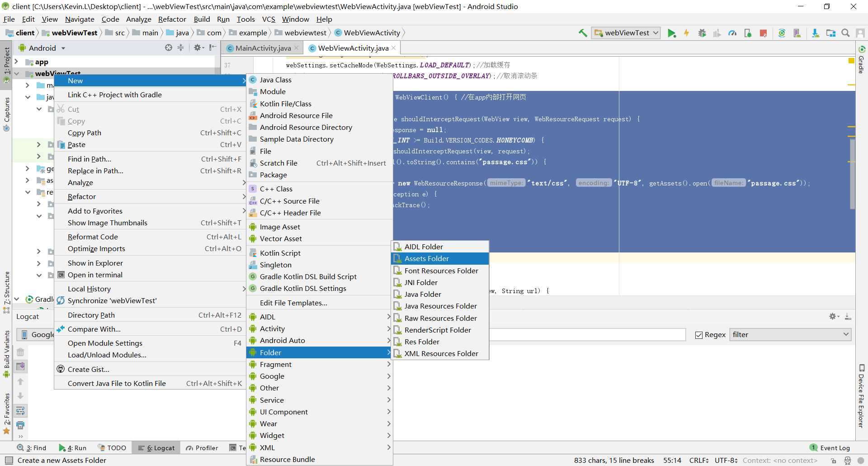Expand the Widget submenu

click(319, 435)
